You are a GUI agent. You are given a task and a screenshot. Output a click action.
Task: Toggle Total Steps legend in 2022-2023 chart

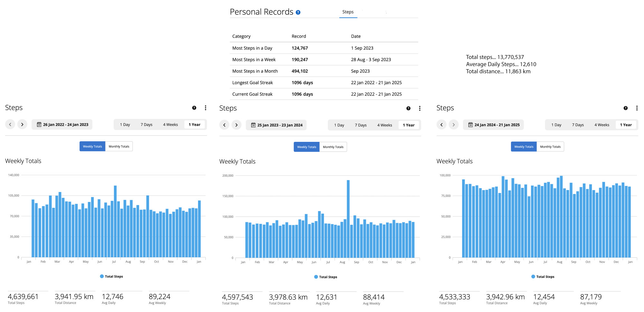(111, 276)
